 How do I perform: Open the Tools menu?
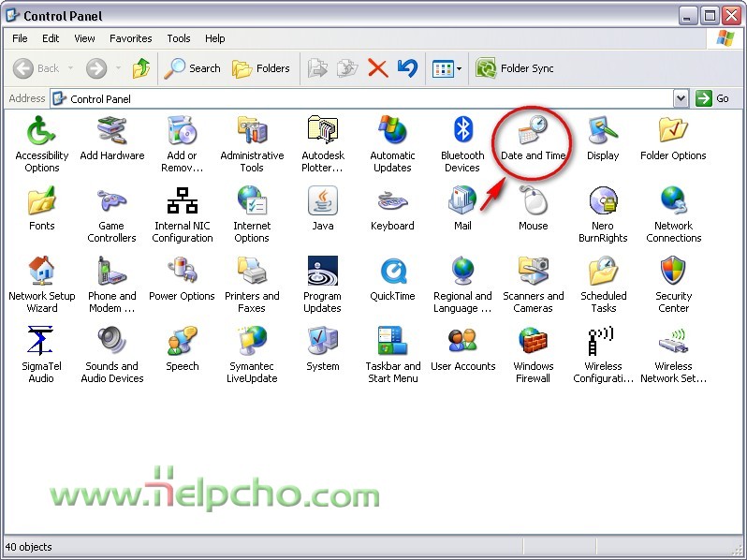tap(178, 38)
